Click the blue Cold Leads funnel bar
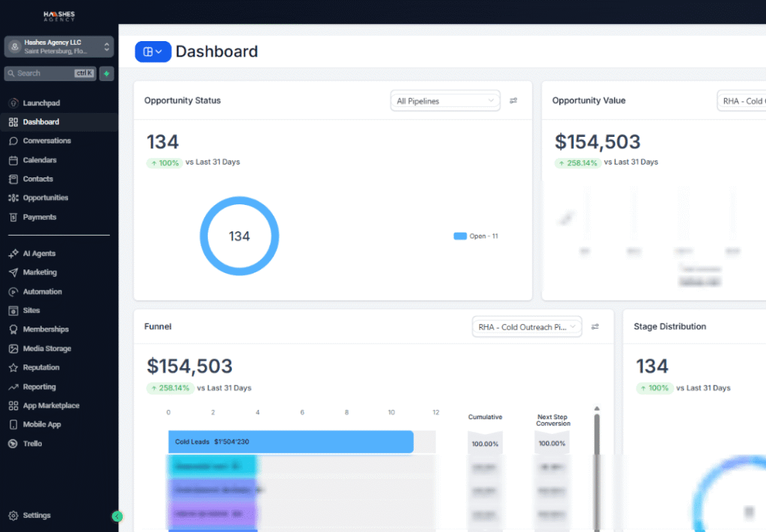Viewport: 766px width, 532px height. [x=290, y=441]
